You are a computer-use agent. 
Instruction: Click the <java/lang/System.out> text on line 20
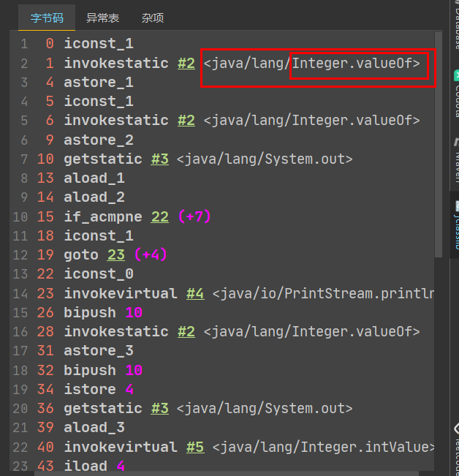[x=265, y=408]
